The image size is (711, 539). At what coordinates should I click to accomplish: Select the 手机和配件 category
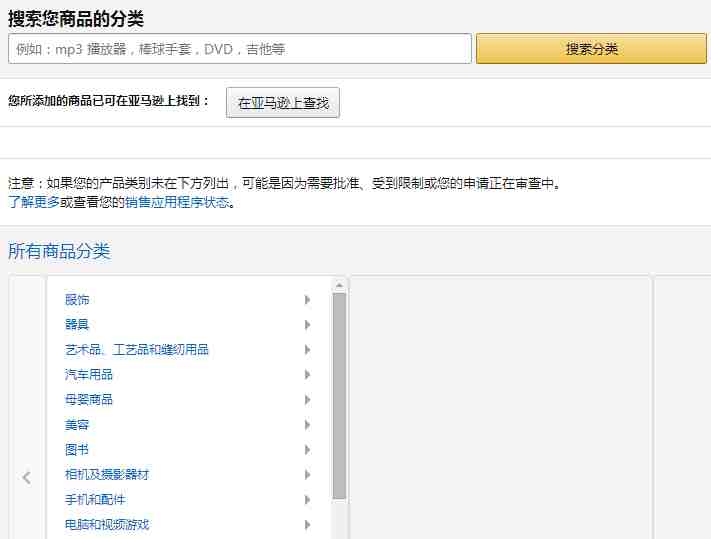point(95,500)
